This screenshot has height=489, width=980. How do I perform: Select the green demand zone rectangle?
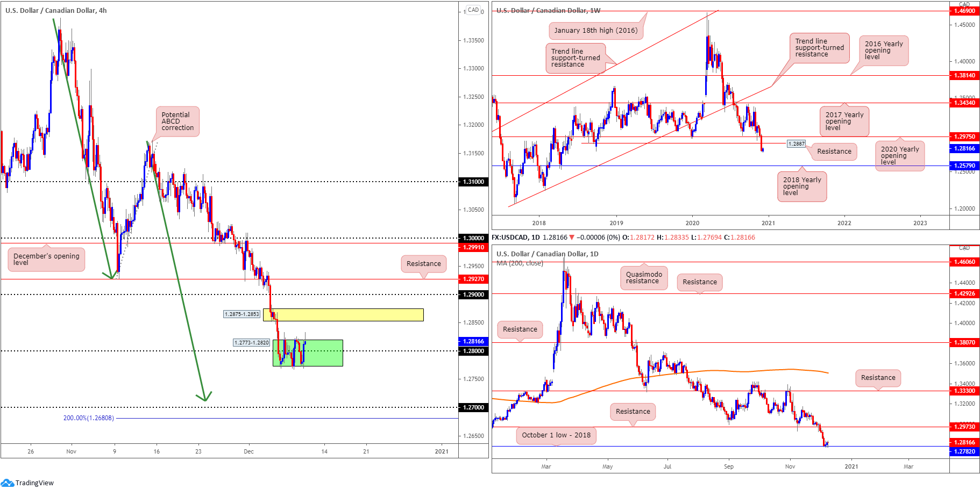click(308, 353)
